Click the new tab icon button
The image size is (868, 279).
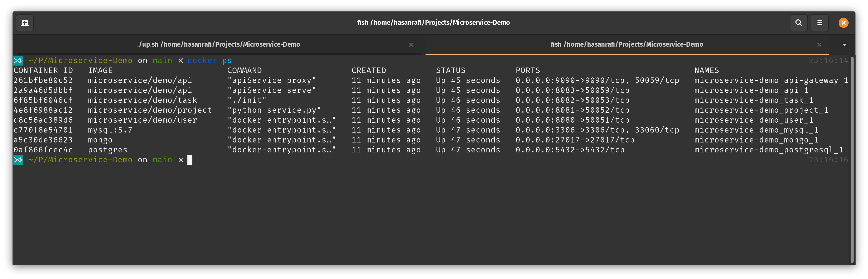(x=25, y=23)
